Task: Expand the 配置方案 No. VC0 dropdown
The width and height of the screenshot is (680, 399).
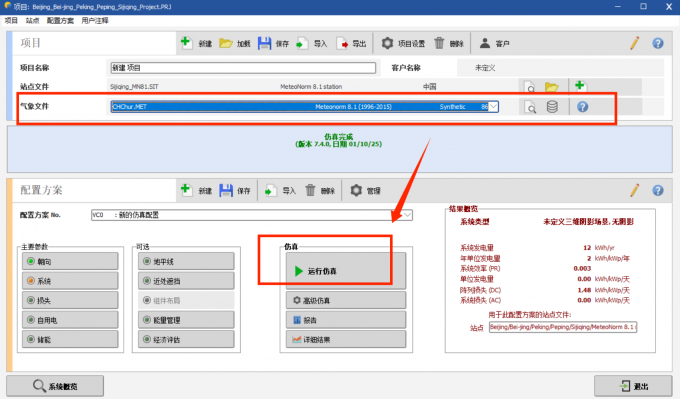Action: click(407, 215)
